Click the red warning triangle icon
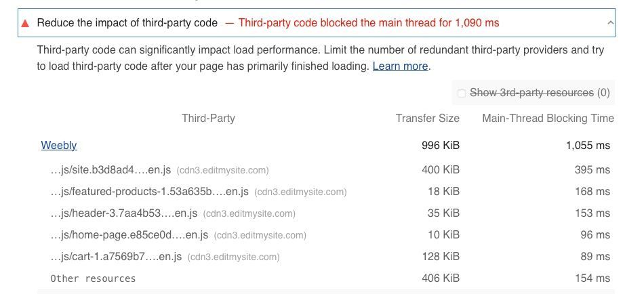 tap(26, 23)
